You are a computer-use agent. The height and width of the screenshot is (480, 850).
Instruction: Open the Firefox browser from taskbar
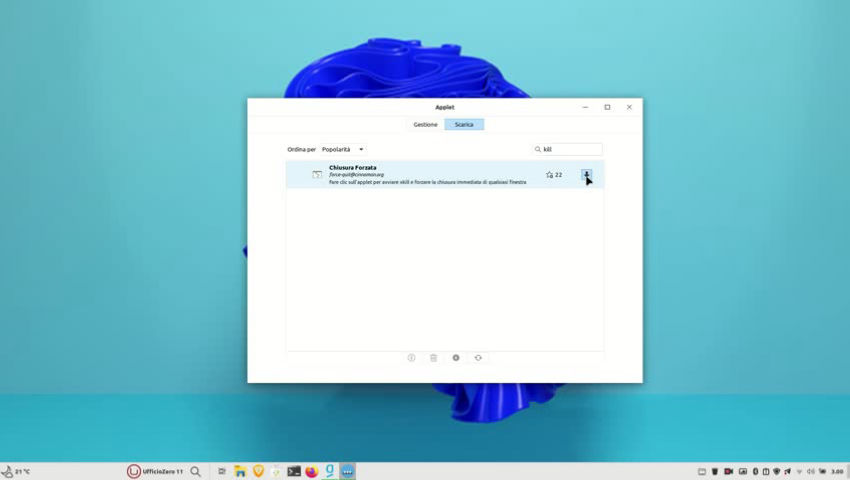[311, 471]
